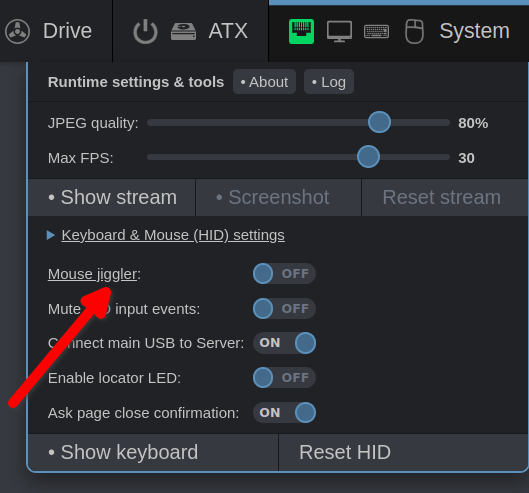Expand Keyboard & Mouse (HID) settings
The height and width of the screenshot is (493, 529).
[x=173, y=235]
